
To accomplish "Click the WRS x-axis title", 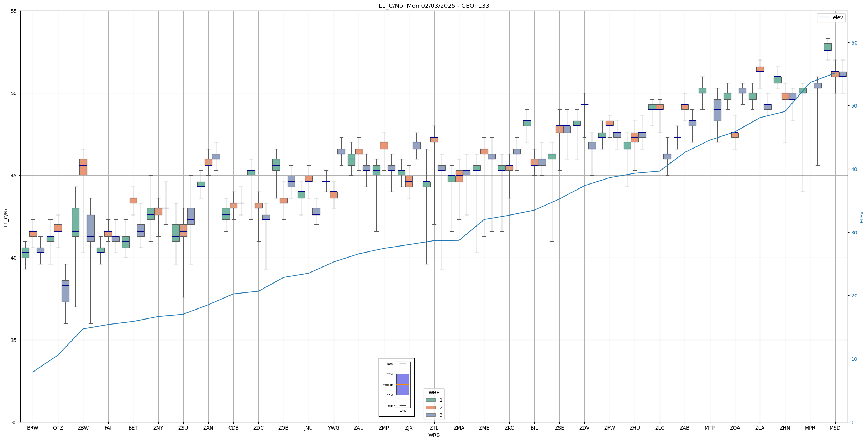I will pos(433,435).
